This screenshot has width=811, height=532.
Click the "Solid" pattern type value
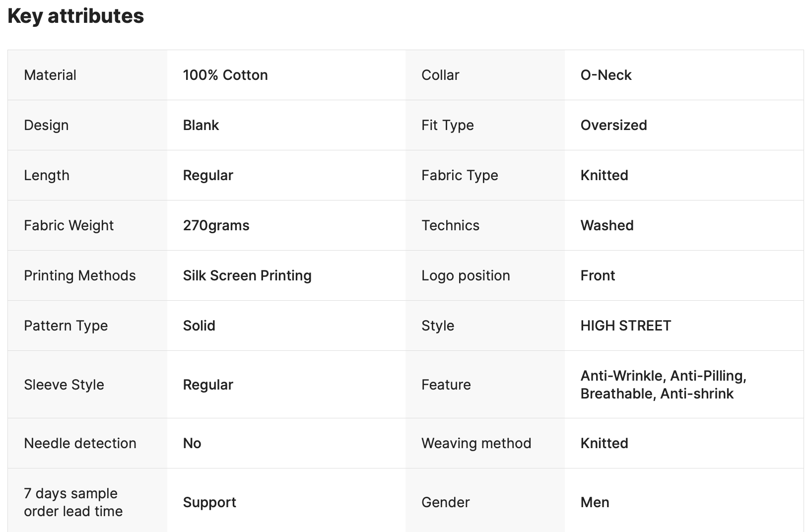(199, 326)
